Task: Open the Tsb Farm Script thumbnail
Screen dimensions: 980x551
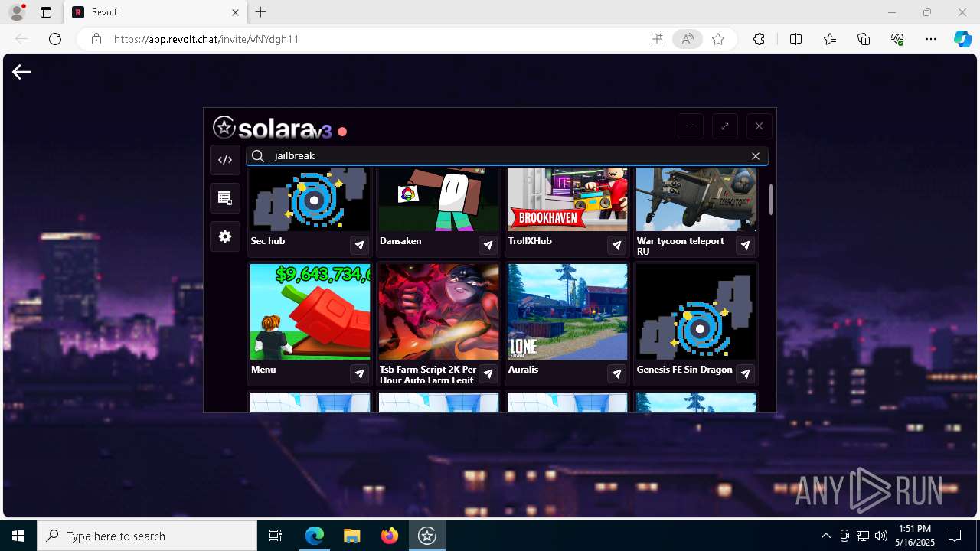Action: click(439, 312)
